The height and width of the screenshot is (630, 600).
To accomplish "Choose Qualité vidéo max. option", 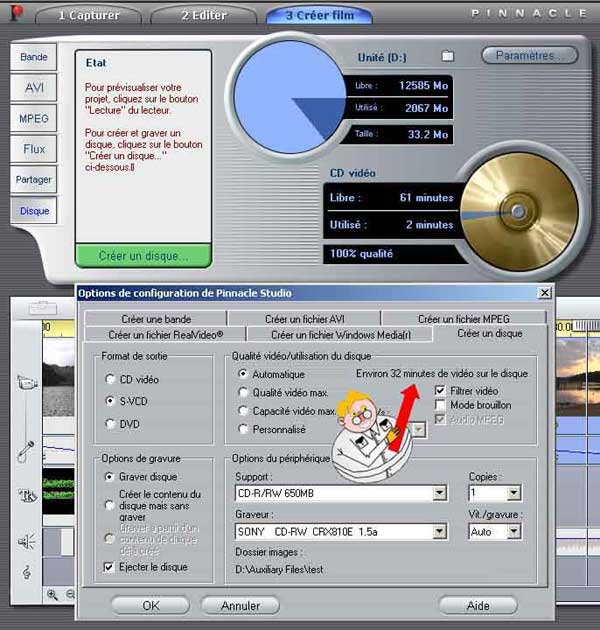I will click(243, 392).
